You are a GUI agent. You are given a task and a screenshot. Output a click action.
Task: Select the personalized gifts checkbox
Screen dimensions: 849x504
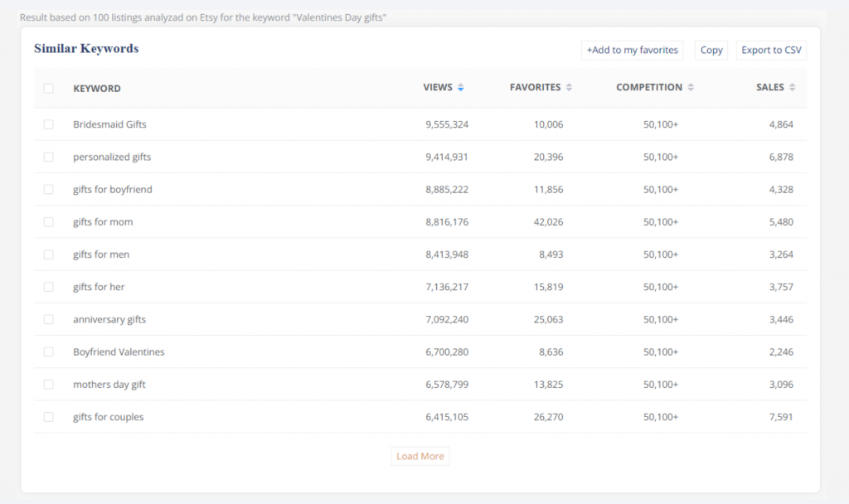tap(48, 157)
